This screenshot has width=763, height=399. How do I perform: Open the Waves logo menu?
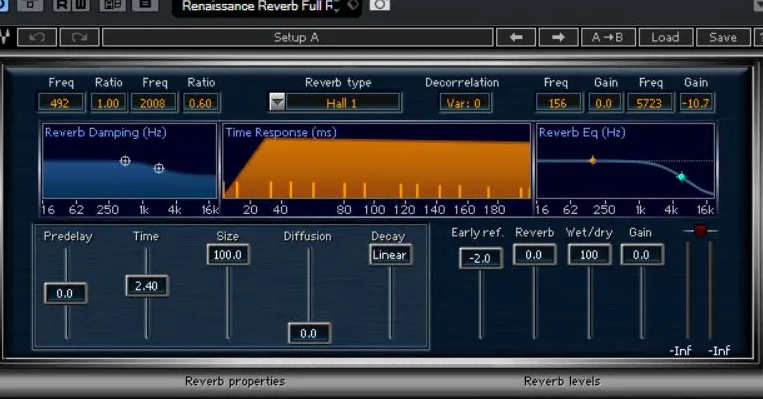5,37
